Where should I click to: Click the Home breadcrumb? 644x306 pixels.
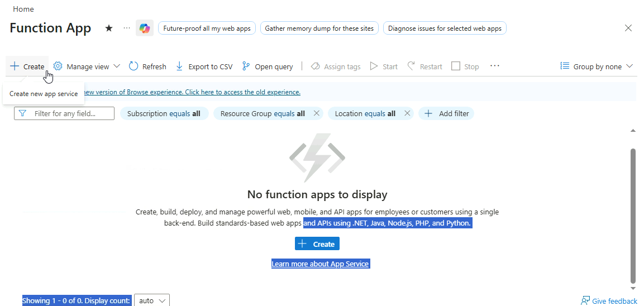coord(23,9)
